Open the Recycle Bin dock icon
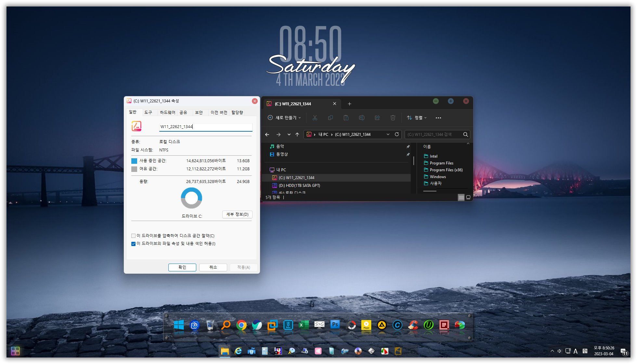 pos(210,325)
